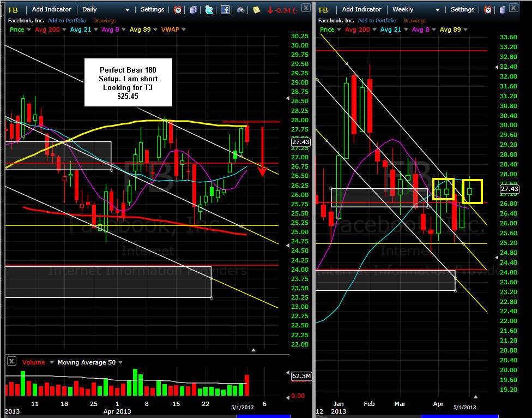Viewport: 532px width, 418px height.
Task: Click the 22.00 price level on Daily axis
Action: (300, 344)
